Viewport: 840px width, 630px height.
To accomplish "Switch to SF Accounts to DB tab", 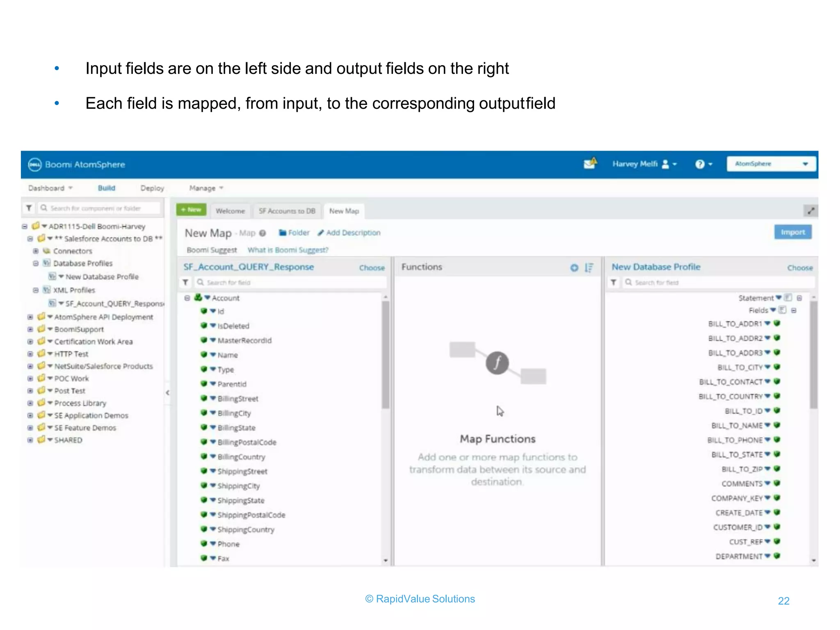I will pyautogui.click(x=287, y=211).
